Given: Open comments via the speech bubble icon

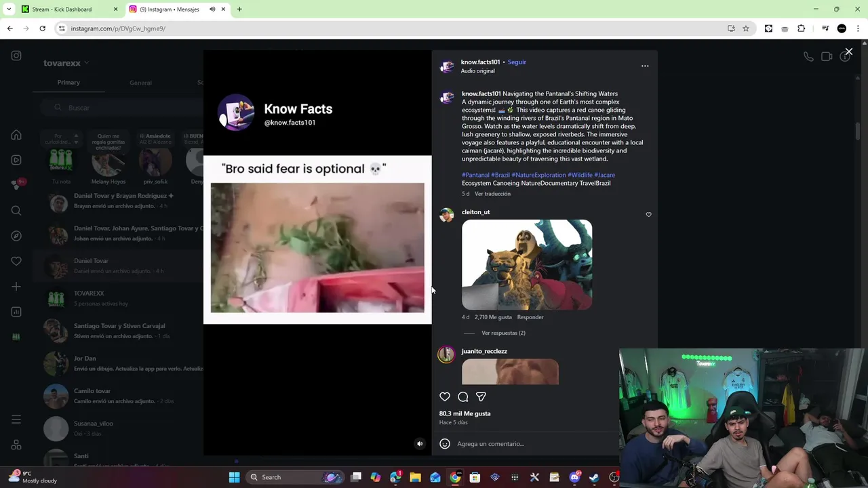Looking at the screenshot, I should point(463,396).
